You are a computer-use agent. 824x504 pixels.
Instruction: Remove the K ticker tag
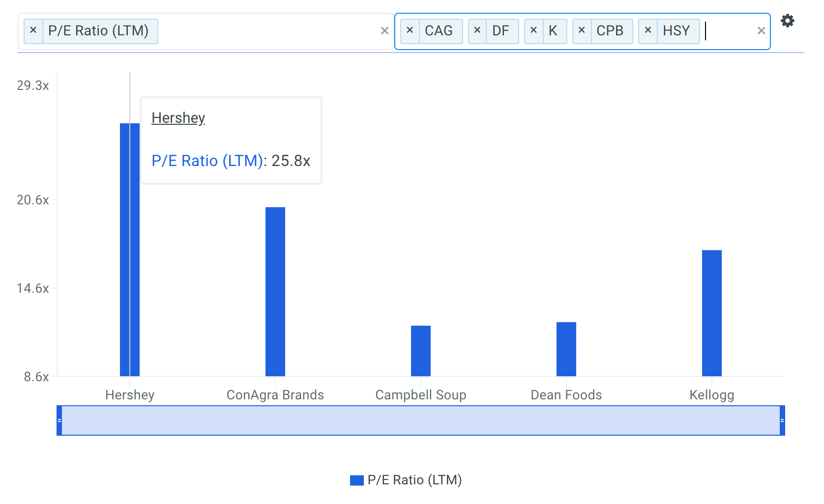[x=533, y=30]
